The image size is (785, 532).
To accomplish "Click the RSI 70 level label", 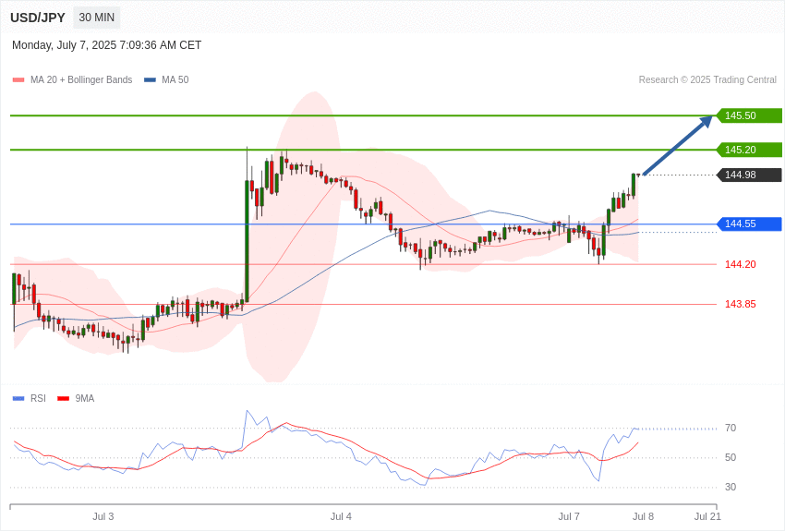I will pos(731,428).
